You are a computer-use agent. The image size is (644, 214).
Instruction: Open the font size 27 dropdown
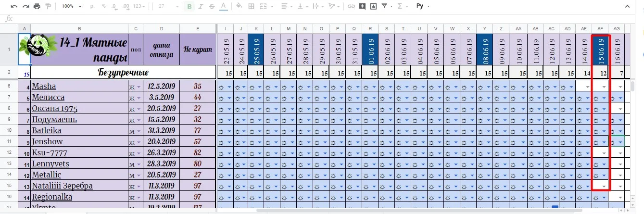(x=167, y=6)
